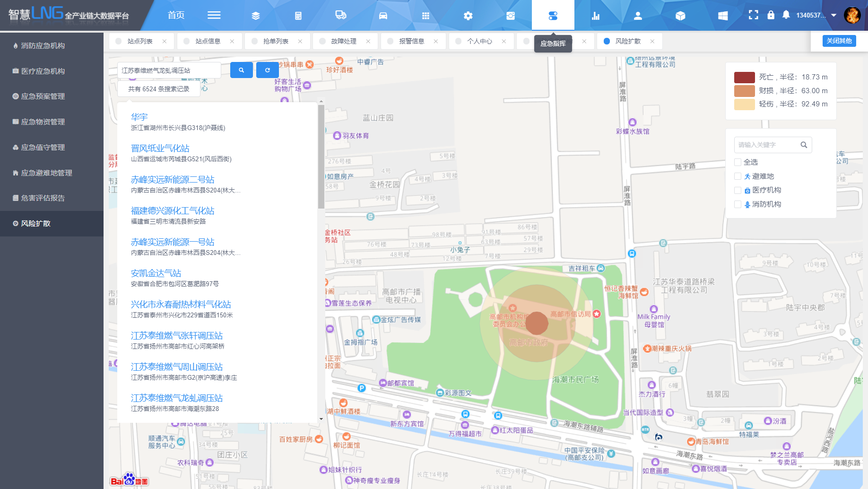The width and height of the screenshot is (868, 489).
Task: Click the 关闭其他 button
Action: coord(839,41)
